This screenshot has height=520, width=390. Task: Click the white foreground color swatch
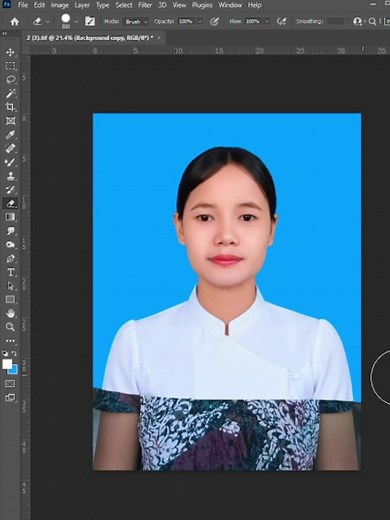[7, 364]
